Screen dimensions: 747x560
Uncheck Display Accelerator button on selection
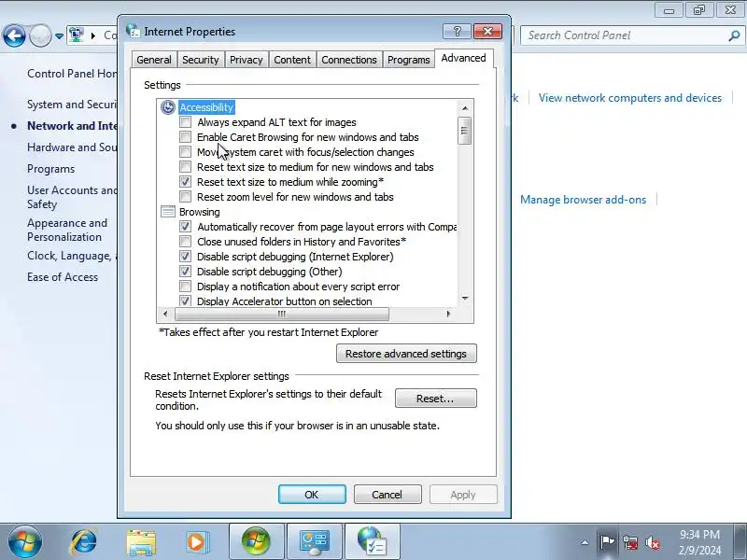[185, 301]
